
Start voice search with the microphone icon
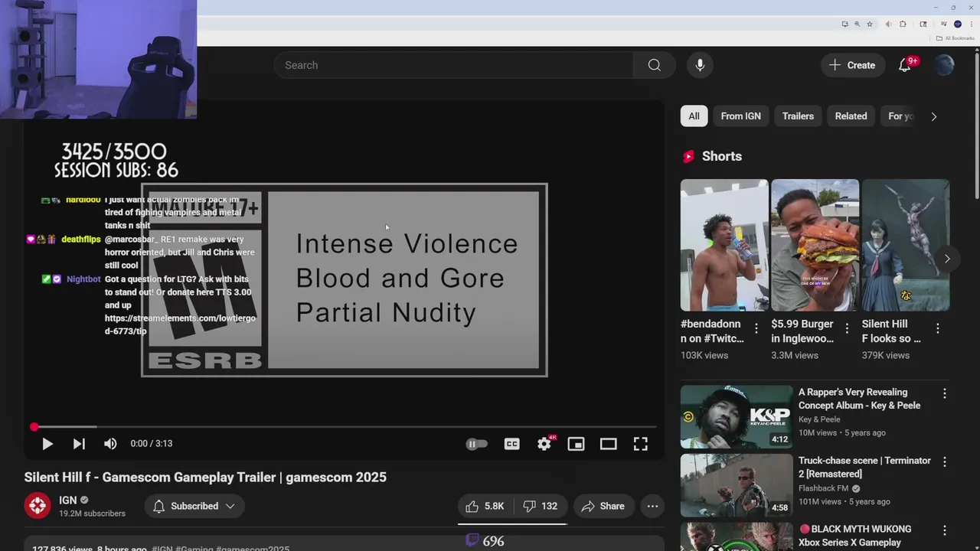click(x=700, y=65)
